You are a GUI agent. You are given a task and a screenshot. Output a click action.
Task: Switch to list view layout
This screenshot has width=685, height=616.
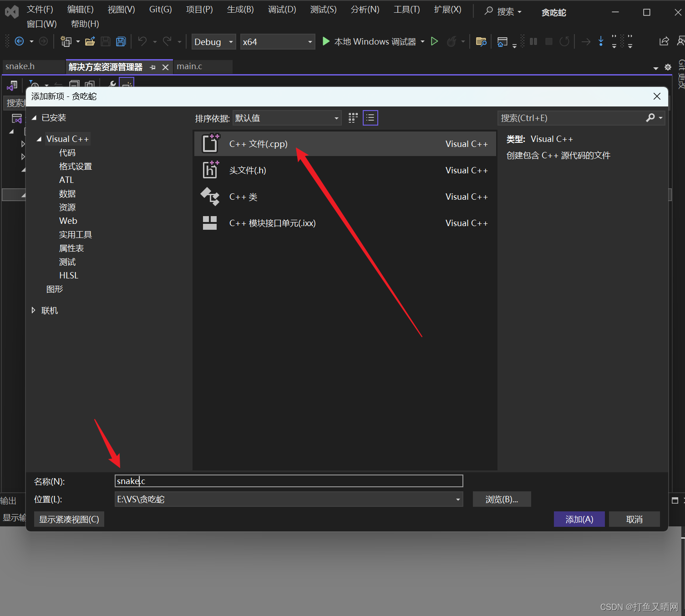(x=370, y=118)
